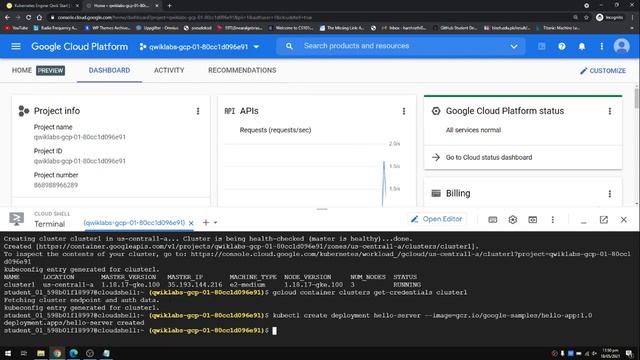Click the Edge taskbar icon
This screenshot has height=360, width=640.
coord(73,353)
